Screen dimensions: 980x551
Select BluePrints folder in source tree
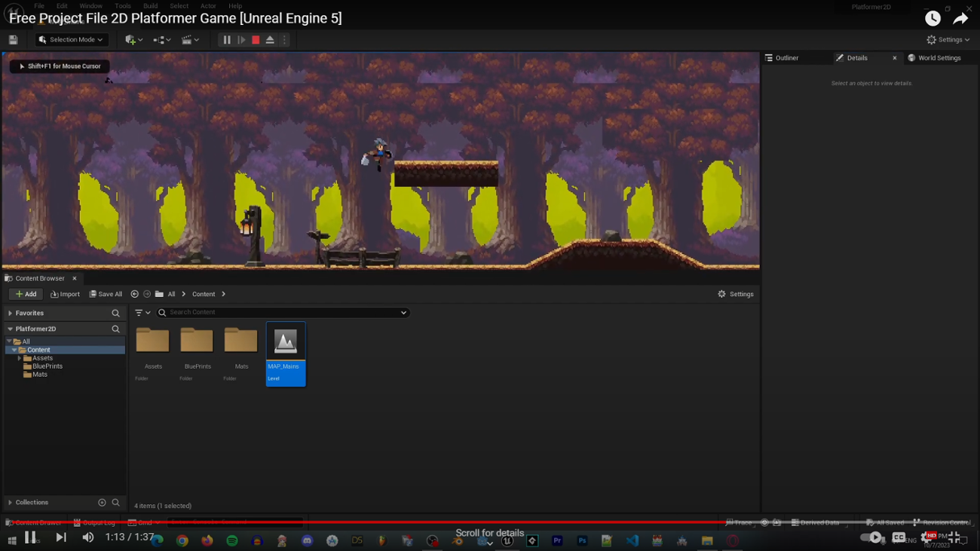point(47,366)
